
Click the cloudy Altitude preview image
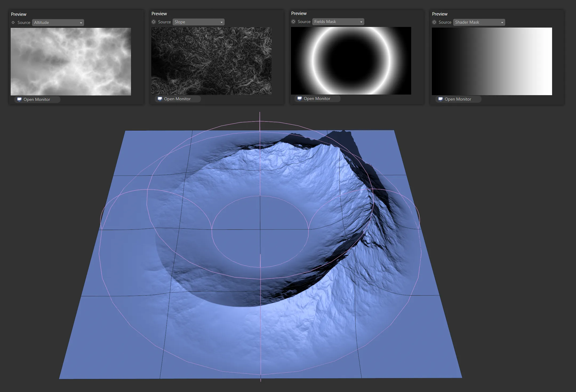coord(71,62)
